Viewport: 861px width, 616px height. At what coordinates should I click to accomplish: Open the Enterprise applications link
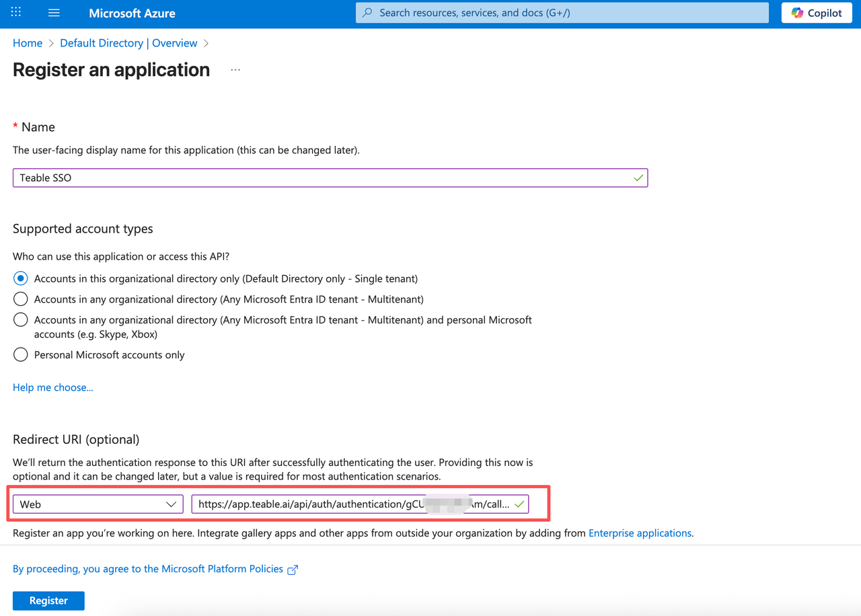(x=640, y=533)
